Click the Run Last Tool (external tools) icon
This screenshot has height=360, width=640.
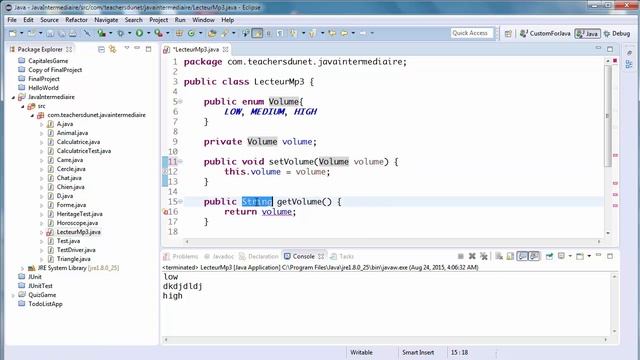(159, 33)
